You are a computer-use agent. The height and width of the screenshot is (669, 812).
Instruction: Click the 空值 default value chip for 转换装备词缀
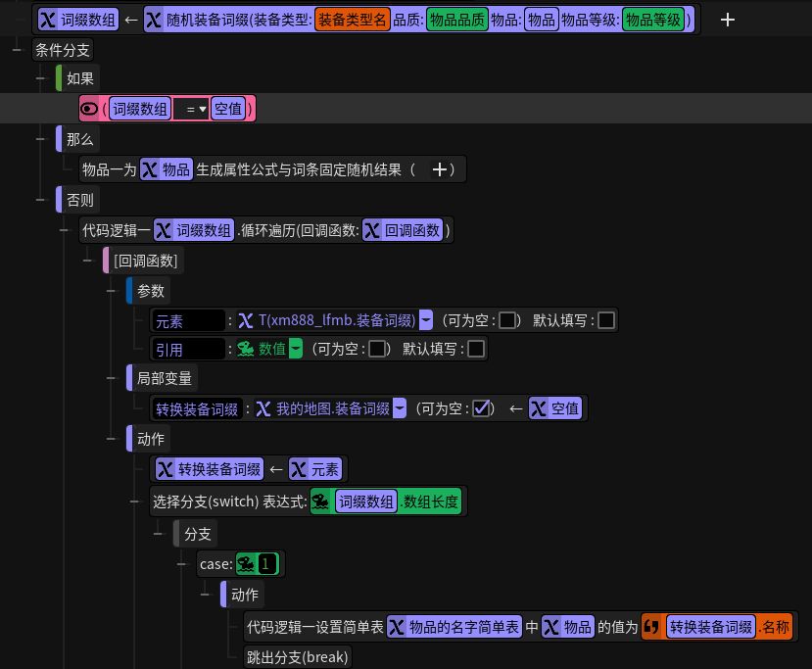click(x=555, y=408)
